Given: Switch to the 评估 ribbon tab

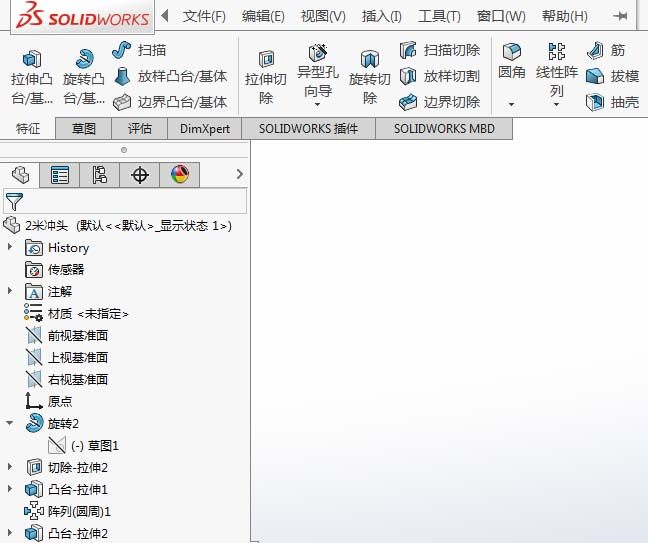Looking at the screenshot, I should tap(140, 129).
